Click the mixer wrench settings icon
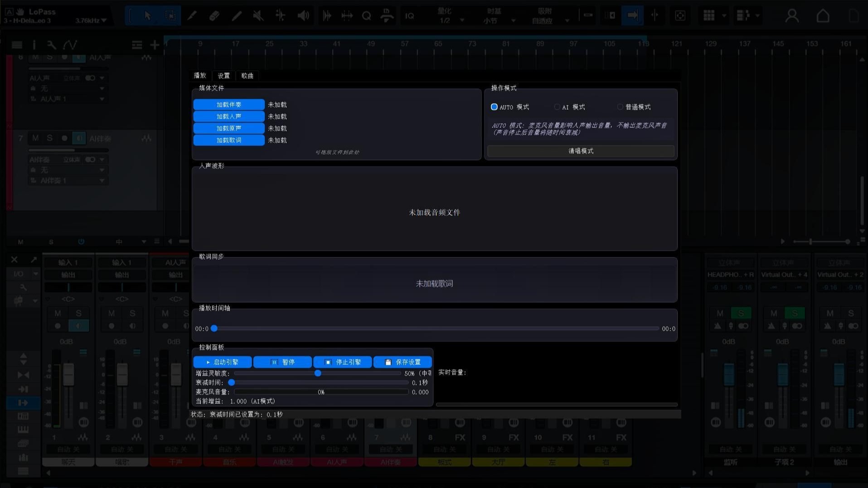 click(x=23, y=287)
